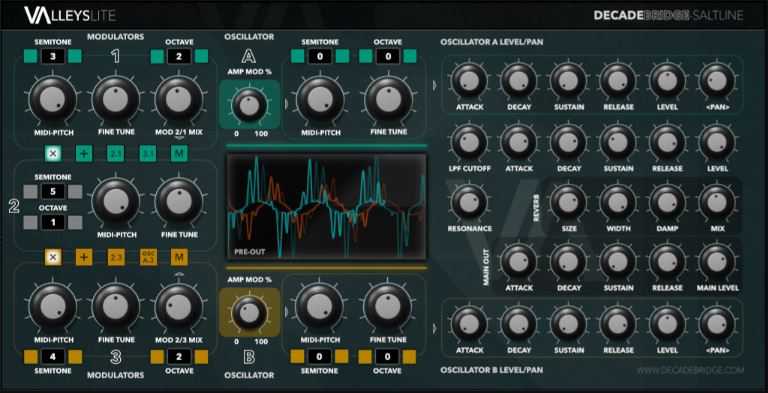
Task: Decrease Modulator 3 Semitone value
Action: click(30, 357)
